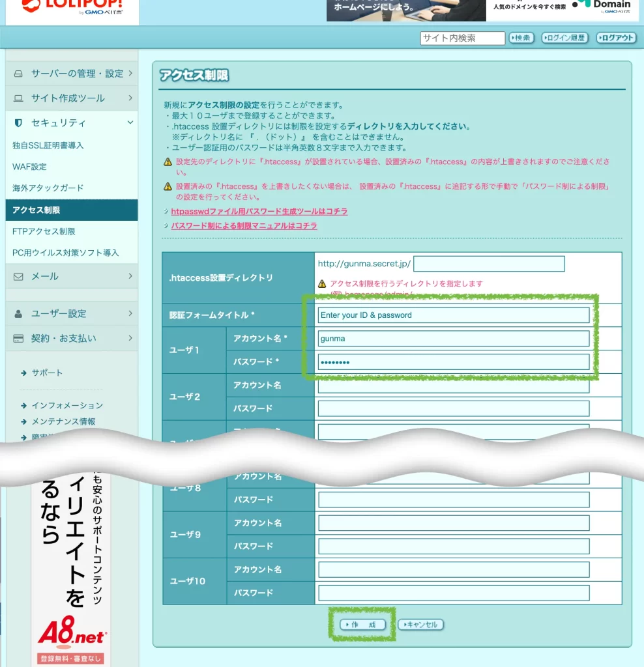Image resolution: width=644 pixels, height=667 pixels.
Task: Collapse the セキュリティ section chevron
Action: pos(130,122)
